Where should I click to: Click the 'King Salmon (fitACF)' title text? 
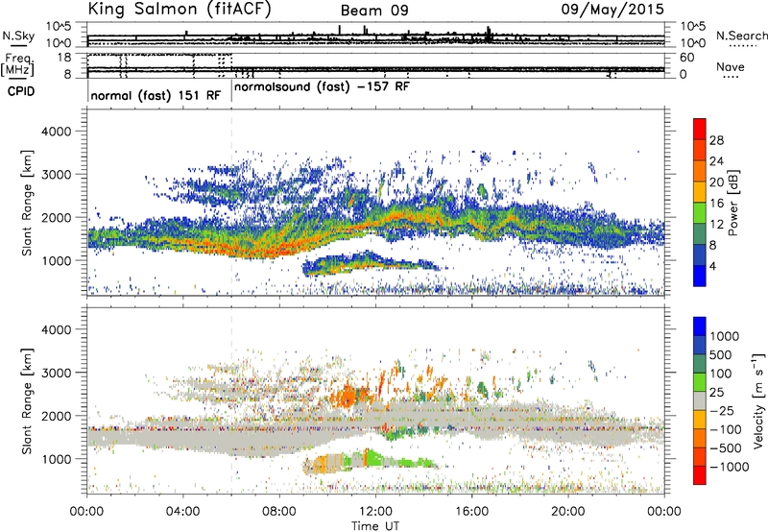[x=180, y=9]
